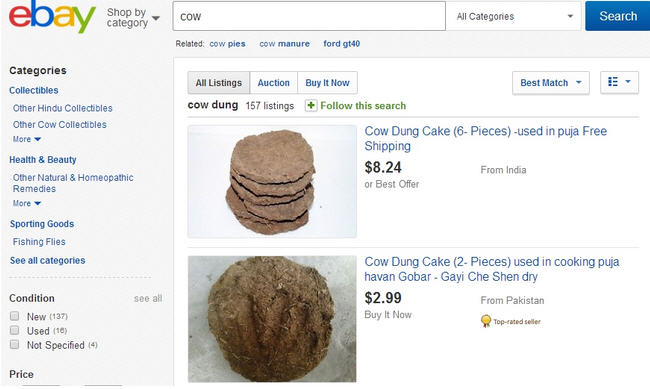Click the Top-rated seller badge icon
The image size is (650, 389).
coord(486,321)
